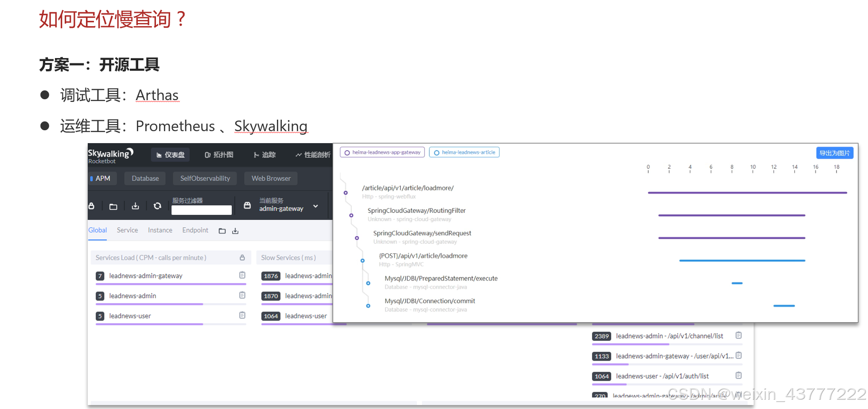This screenshot has height=409, width=868.
Task: Open the 拓扑图 topology menu
Action: click(x=219, y=155)
